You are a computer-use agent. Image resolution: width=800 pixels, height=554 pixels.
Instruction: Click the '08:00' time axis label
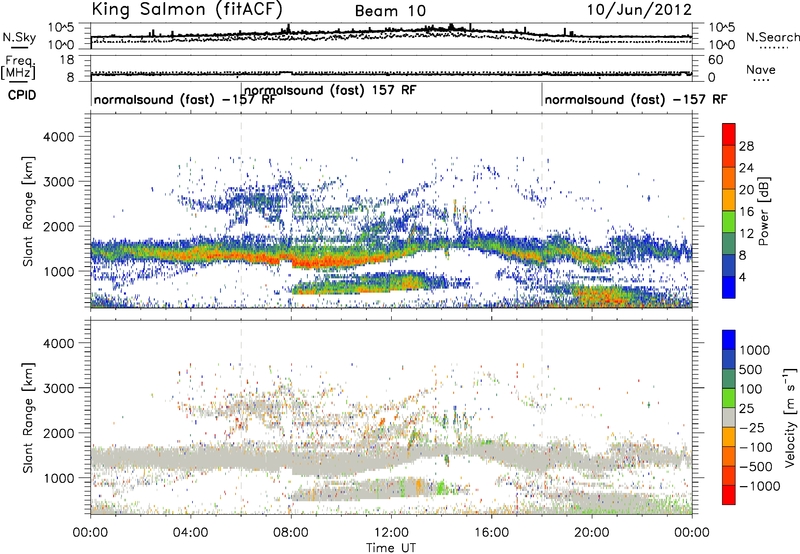(291, 533)
